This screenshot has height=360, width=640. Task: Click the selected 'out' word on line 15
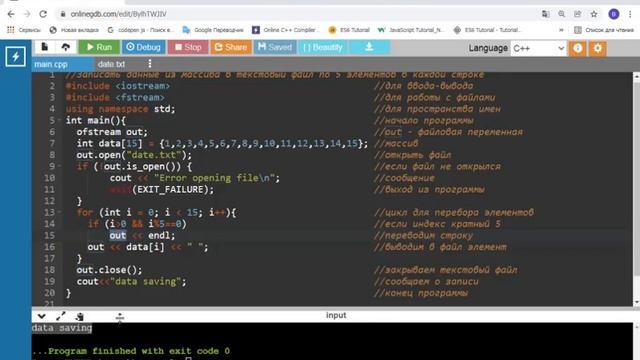[x=118, y=236]
